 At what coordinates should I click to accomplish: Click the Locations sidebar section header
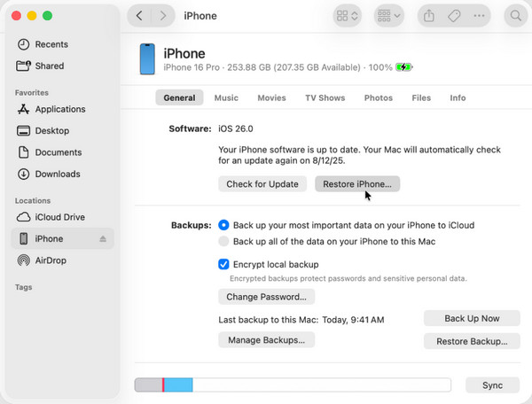[33, 200]
